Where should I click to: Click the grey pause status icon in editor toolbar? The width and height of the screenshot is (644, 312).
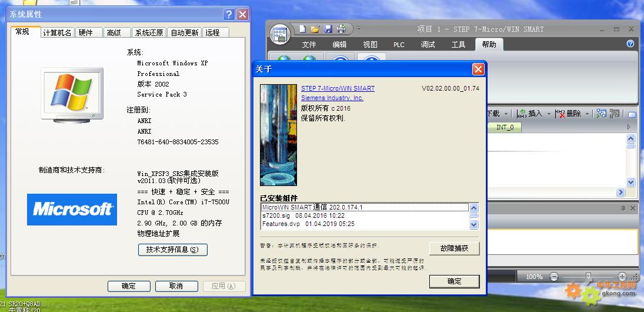point(615,114)
